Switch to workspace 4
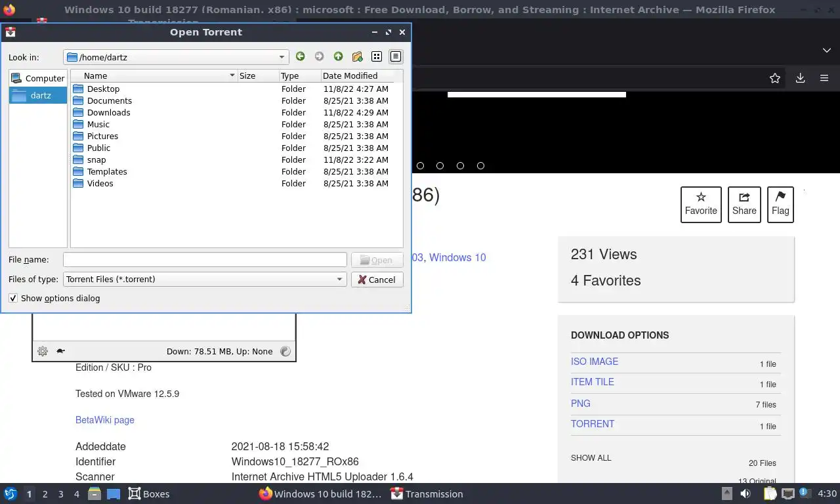Viewport: 840px width, 504px height. 76,494
